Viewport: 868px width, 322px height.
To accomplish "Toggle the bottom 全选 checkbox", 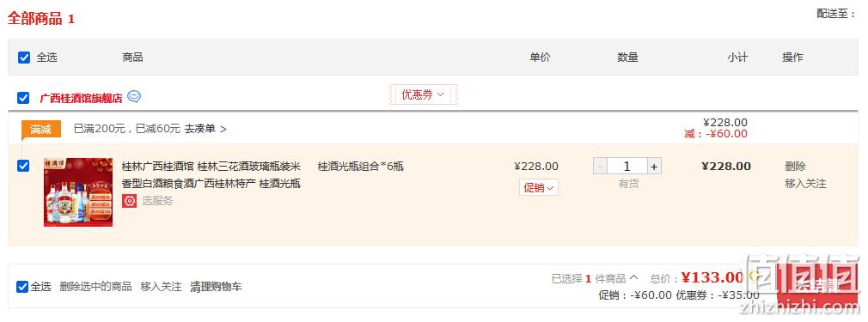I will [x=22, y=287].
